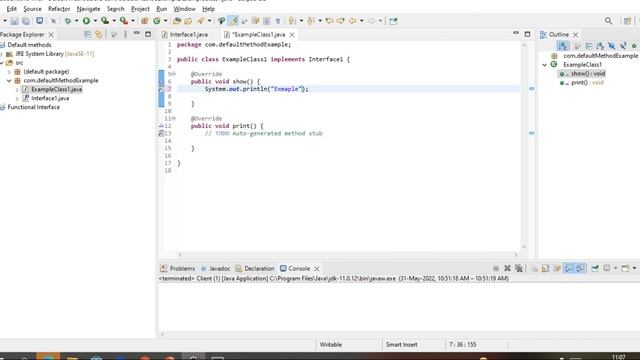Click the Open Perspective icon

[627, 21]
